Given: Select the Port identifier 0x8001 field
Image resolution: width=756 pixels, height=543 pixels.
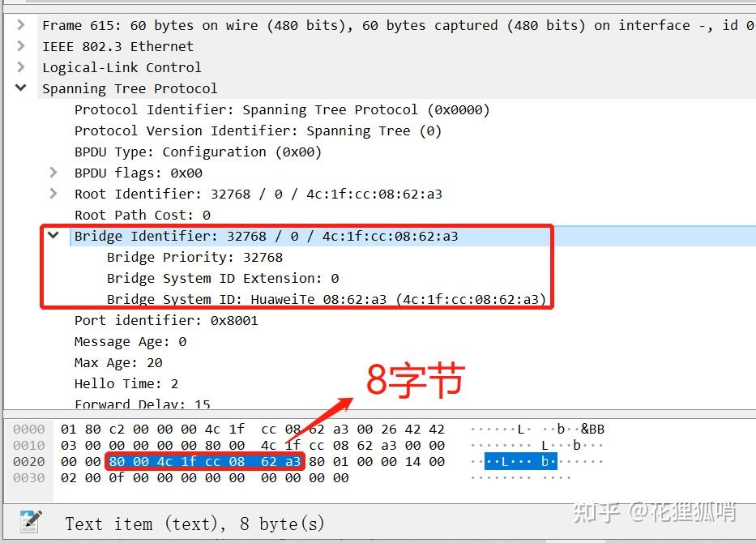Looking at the screenshot, I should click(x=166, y=321).
